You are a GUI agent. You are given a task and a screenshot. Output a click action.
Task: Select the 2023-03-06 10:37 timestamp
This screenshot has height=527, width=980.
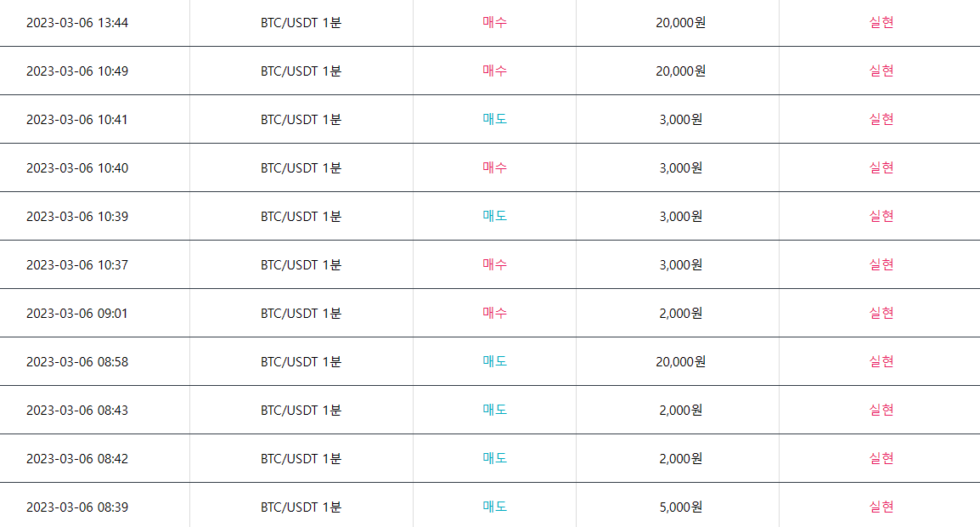coord(77,265)
